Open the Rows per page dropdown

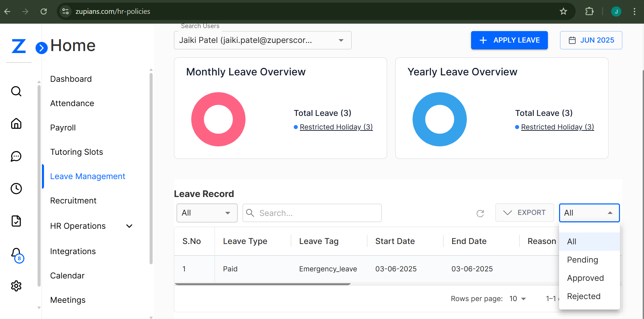click(x=518, y=299)
